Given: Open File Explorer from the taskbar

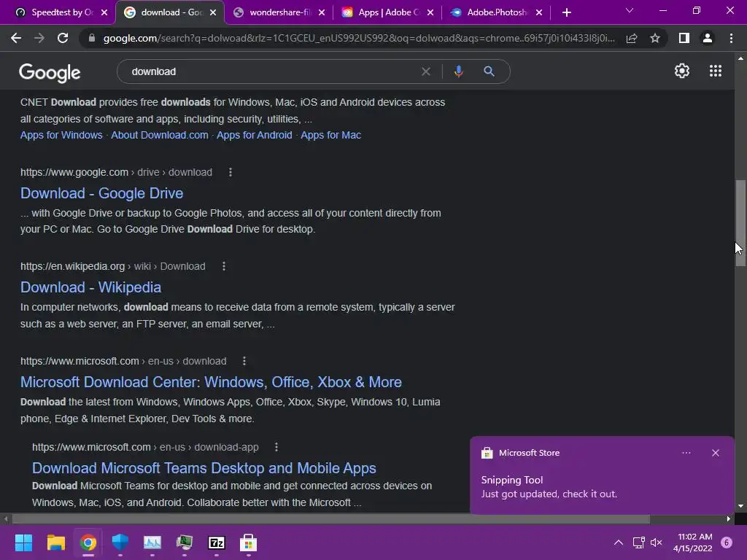Looking at the screenshot, I should (55, 542).
